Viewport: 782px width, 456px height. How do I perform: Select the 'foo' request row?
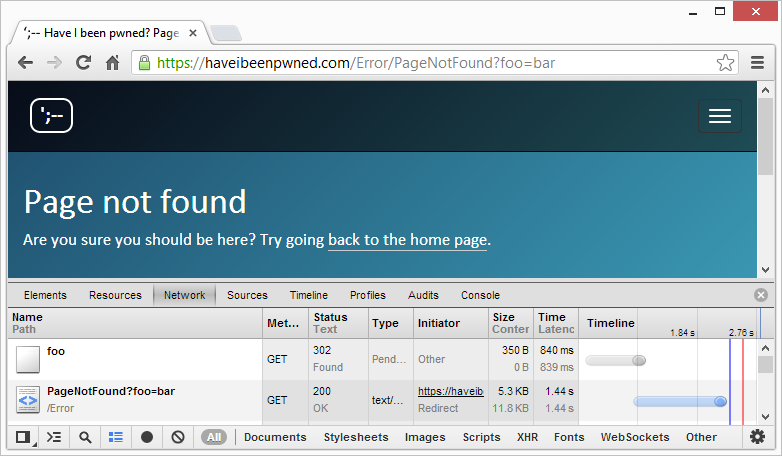click(x=384, y=359)
